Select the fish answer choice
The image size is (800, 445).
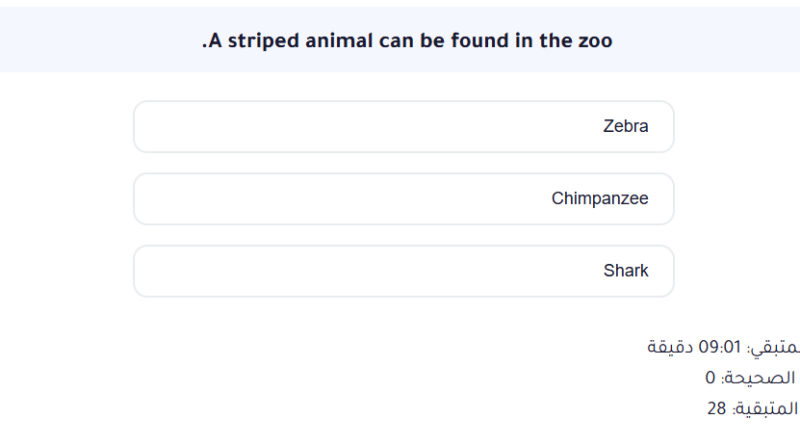[x=403, y=271]
